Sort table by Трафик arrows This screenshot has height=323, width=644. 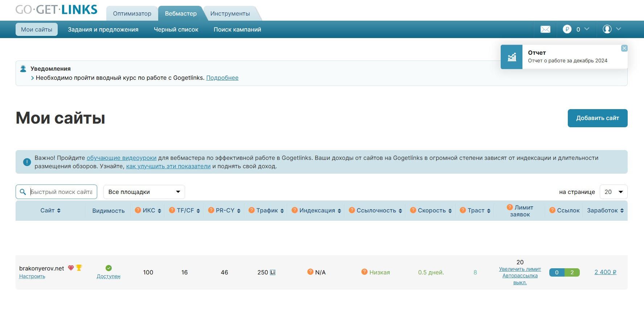[x=282, y=211]
